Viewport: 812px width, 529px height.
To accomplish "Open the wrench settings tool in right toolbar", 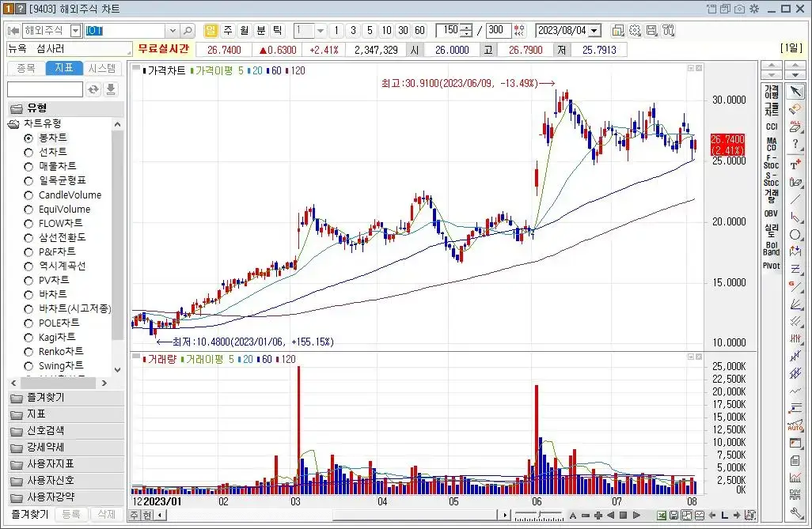I will (x=795, y=512).
